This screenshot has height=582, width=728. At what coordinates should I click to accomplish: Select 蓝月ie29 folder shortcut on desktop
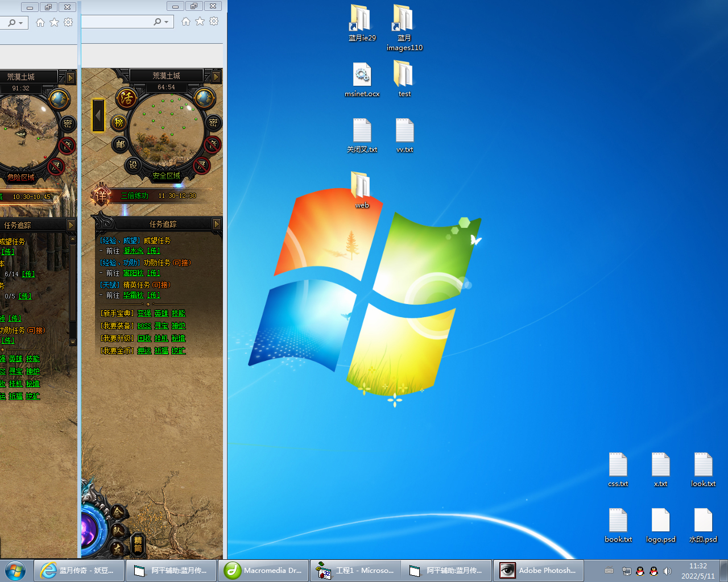click(x=362, y=23)
